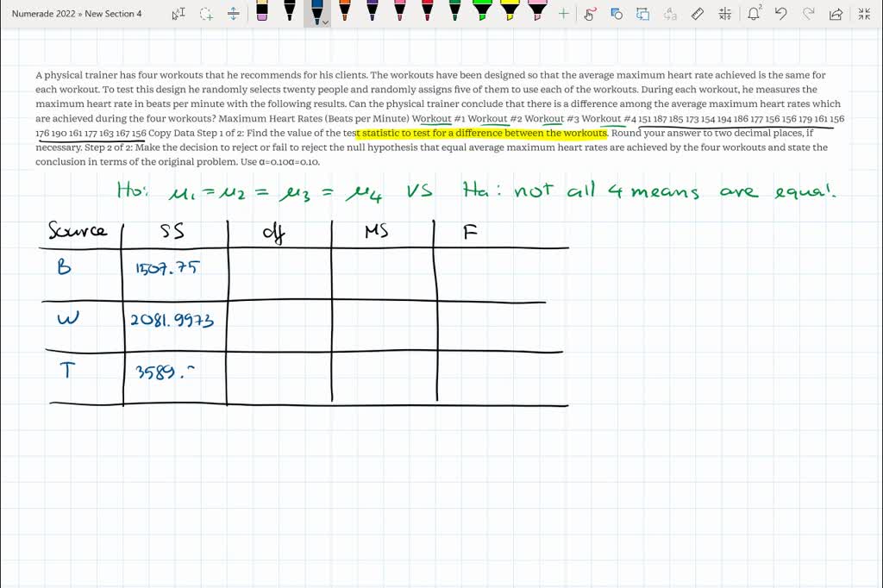Click the 'Copy Data Step 1 of 2' text

195,133
